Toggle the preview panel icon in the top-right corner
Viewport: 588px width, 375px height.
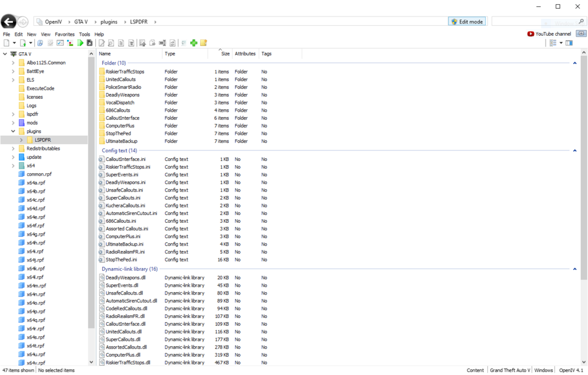pyautogui.click(x=569, y=42)
